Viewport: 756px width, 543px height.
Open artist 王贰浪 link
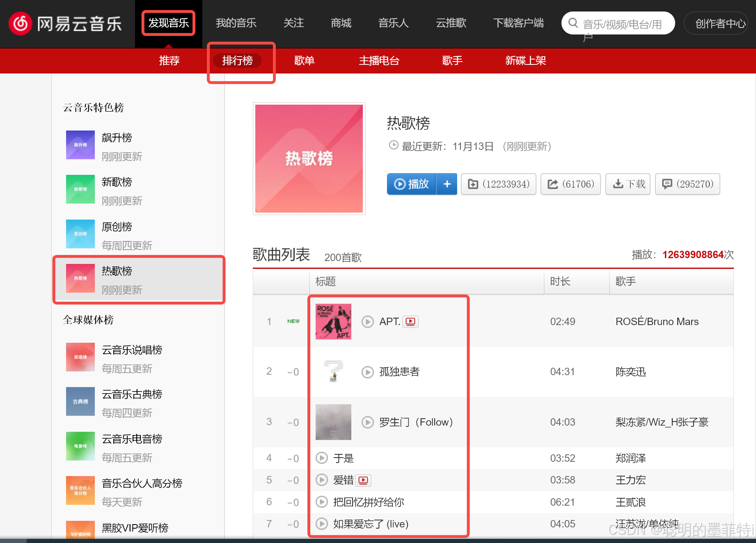coord(631,502)
